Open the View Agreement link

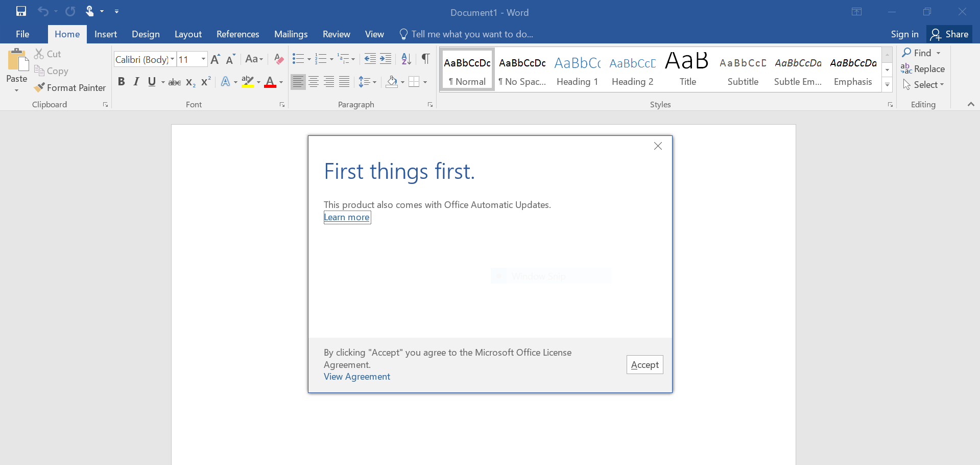[356, 377]
